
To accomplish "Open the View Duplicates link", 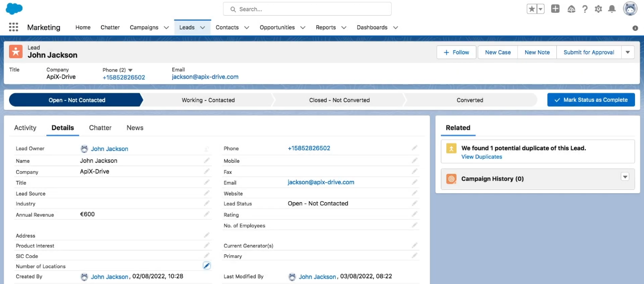I will click(482, 157).
